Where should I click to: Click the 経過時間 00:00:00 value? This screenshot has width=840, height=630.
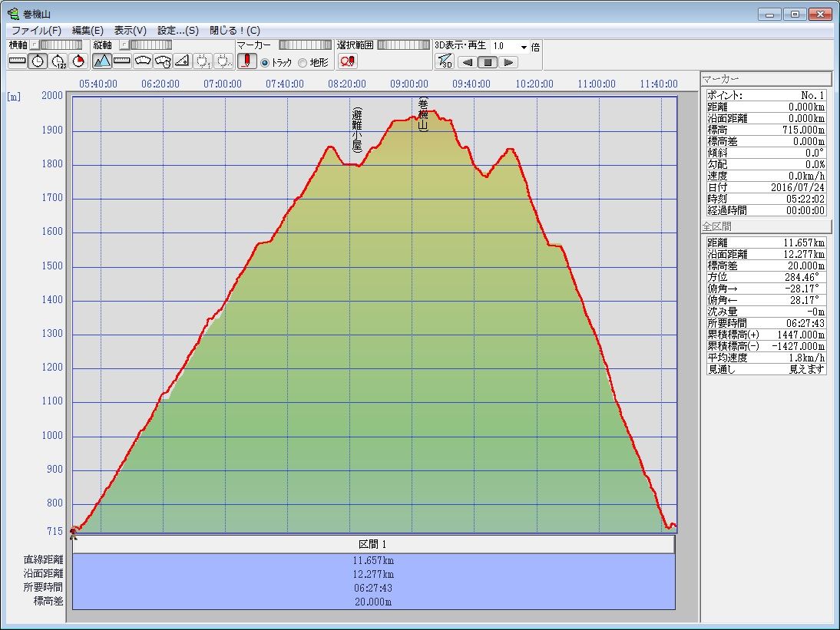tap(805, 210)
